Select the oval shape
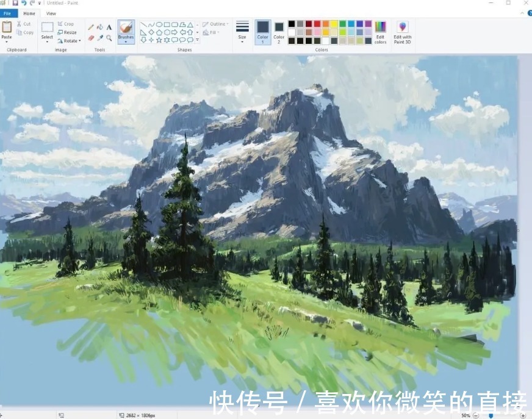The height and width of the screenshot is (419, 532). tap(159, 24)
